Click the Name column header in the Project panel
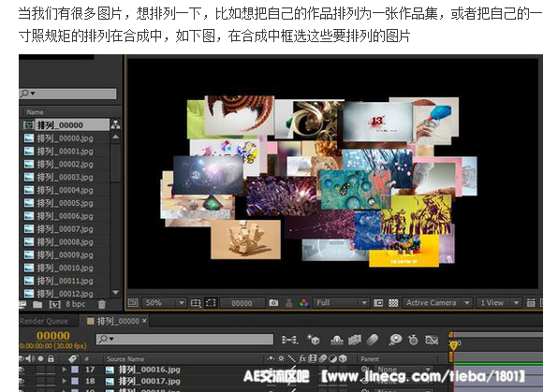This screenshot has width=558, height=392. (35, 112)
